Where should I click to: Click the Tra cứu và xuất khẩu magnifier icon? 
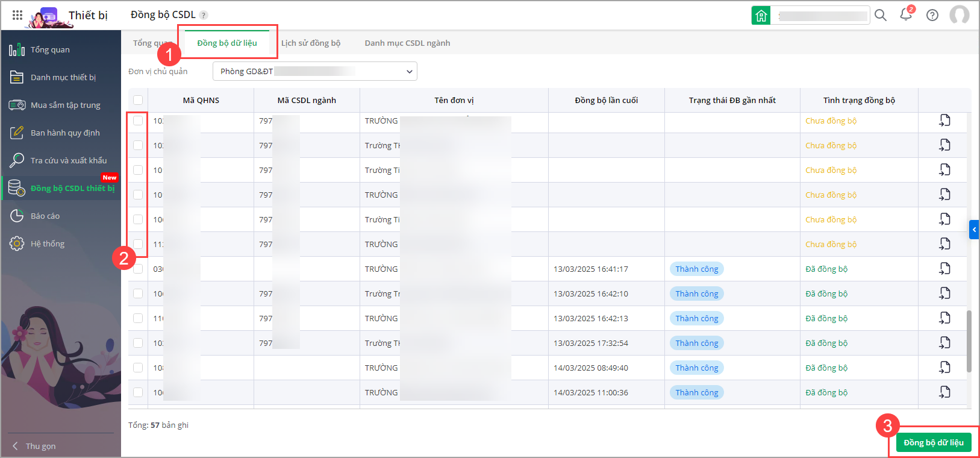click(17, 160)
